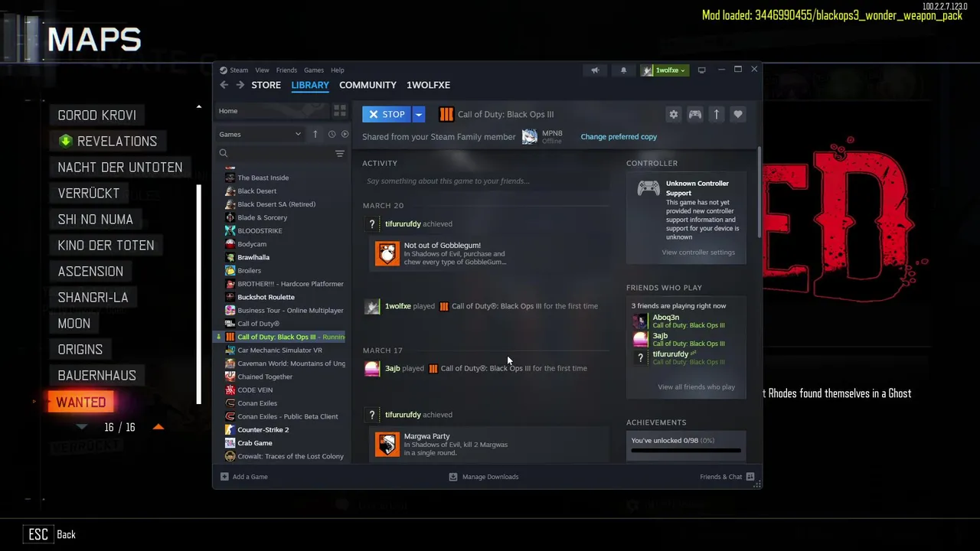This screenshot has width=980, height=551.
Task: Click the Counter-Strike 2 game icon
Action: pyautogui.click(x=230, y=429)
